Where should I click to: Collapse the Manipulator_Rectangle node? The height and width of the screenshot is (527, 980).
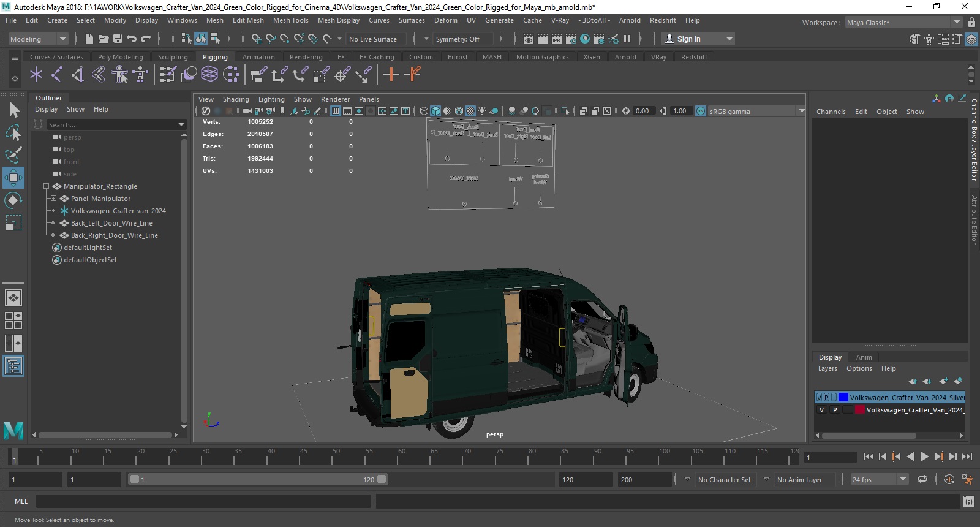click(x=46, y=186)
